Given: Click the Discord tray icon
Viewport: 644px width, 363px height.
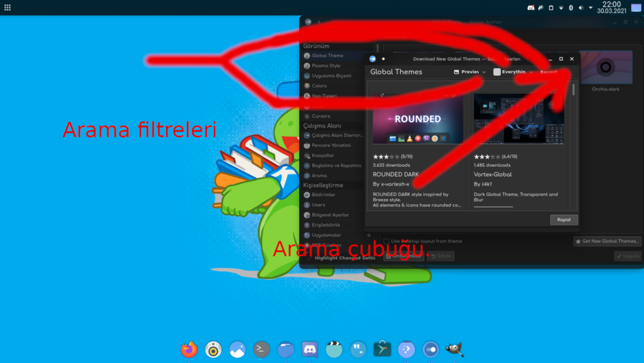Looking at the screenshot, I should tap(531, 7).
